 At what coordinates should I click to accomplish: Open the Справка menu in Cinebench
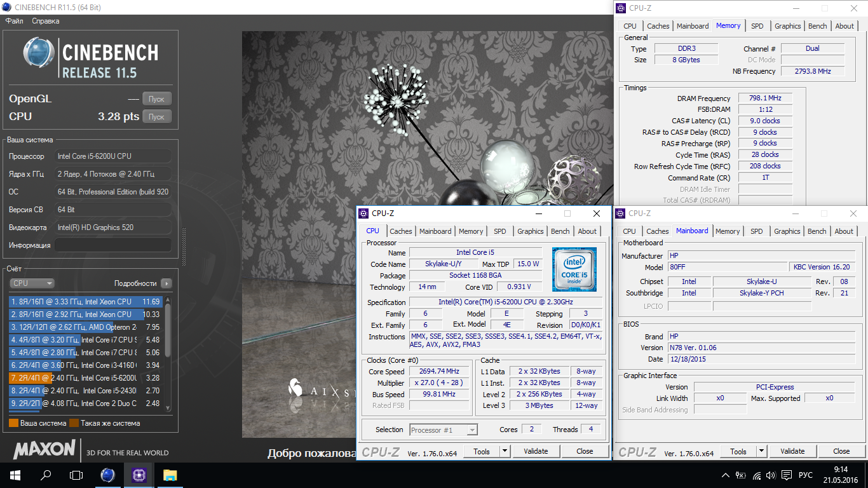tap(45, 21)
